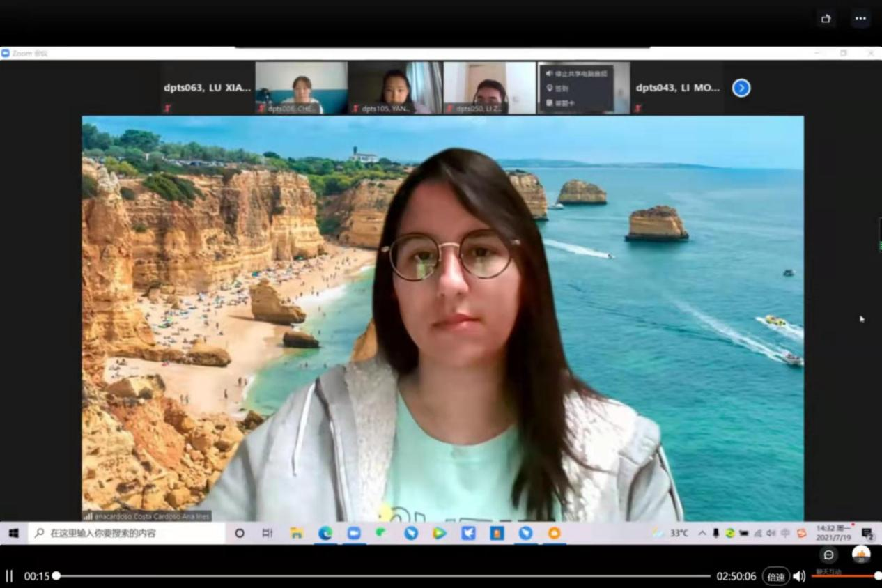Open File Explorer from the taskbar
Viewport: 882px width, 588px height.
click(x=297, y=533)
